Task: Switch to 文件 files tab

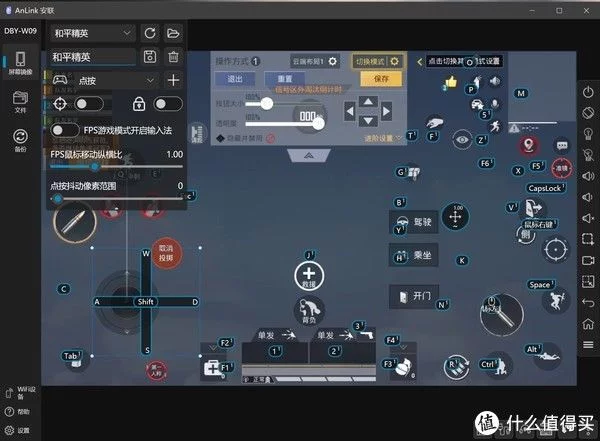Action: pos(20,102)
